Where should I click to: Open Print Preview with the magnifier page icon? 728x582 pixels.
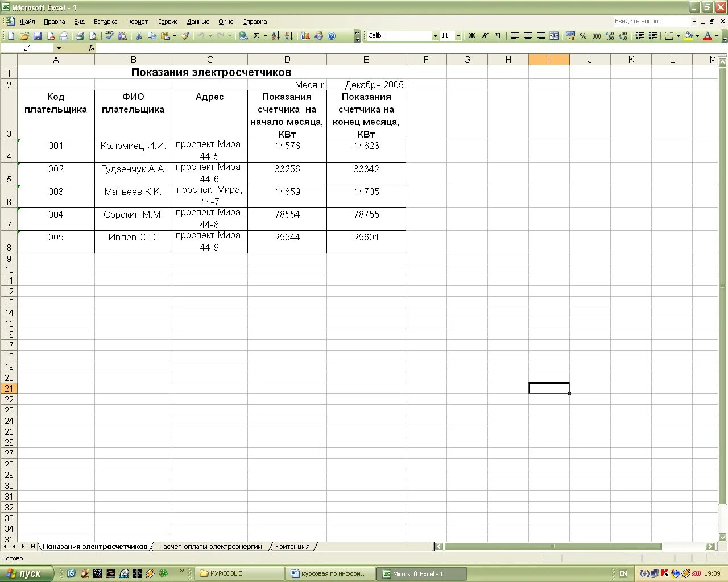coord(93,36)
